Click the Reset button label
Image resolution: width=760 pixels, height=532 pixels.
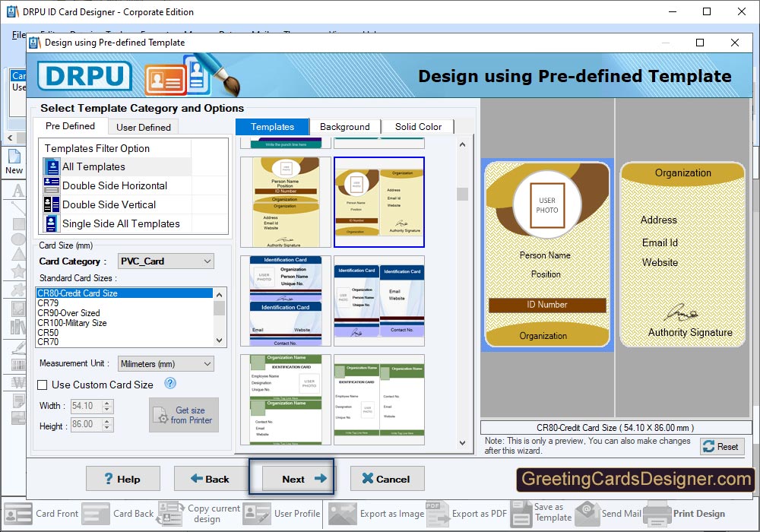[x=727, y=446]
